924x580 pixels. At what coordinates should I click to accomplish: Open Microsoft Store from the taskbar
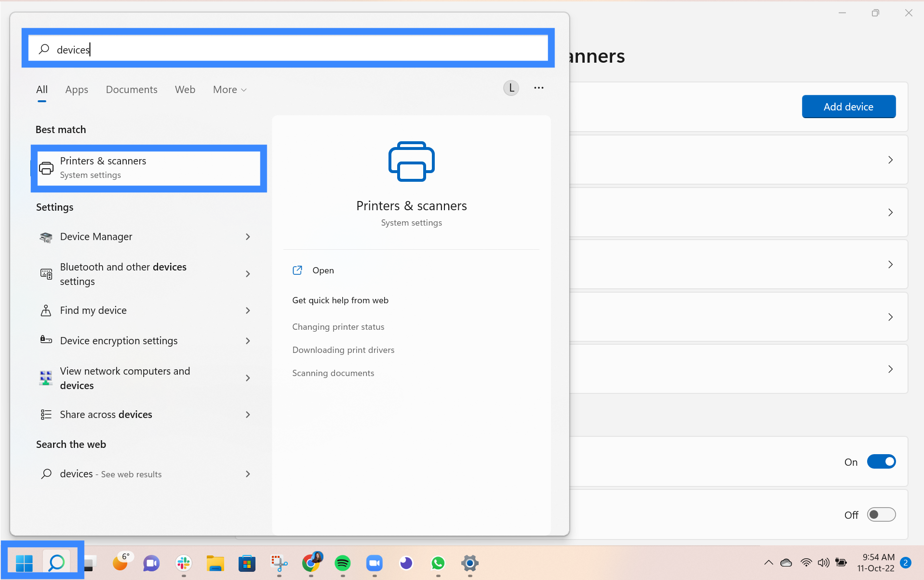(x=247, y=563)
